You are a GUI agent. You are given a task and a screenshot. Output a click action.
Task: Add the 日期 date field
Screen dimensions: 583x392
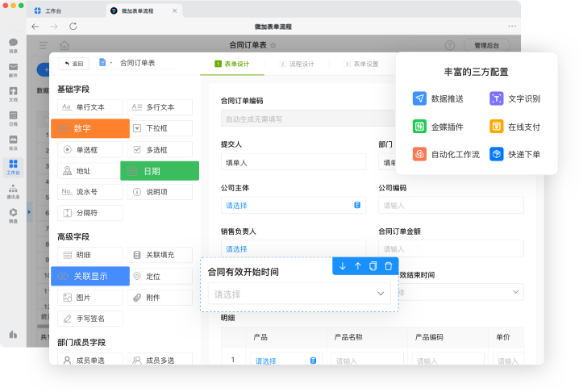coord(160,171)
